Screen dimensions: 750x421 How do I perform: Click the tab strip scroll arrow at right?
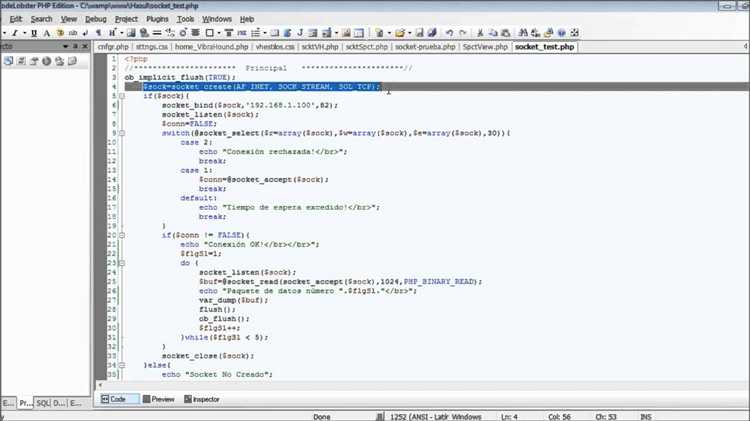[x=746, y=46]
